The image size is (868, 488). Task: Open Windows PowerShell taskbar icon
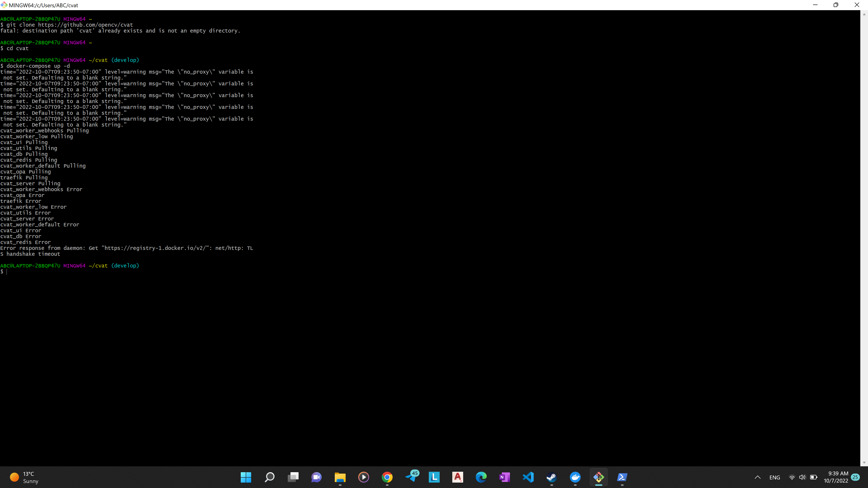pyautogui.click(x=622, y=477)
